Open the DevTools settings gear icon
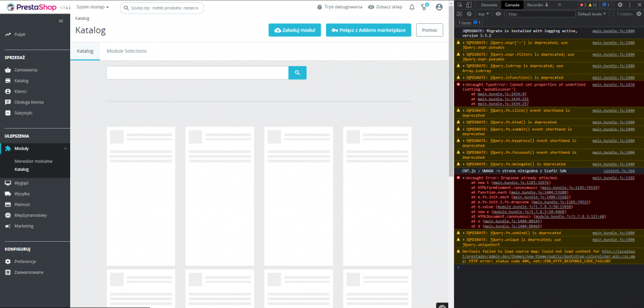Image resolution: width=644 pixels, height=308 pixels. point(620,5)
